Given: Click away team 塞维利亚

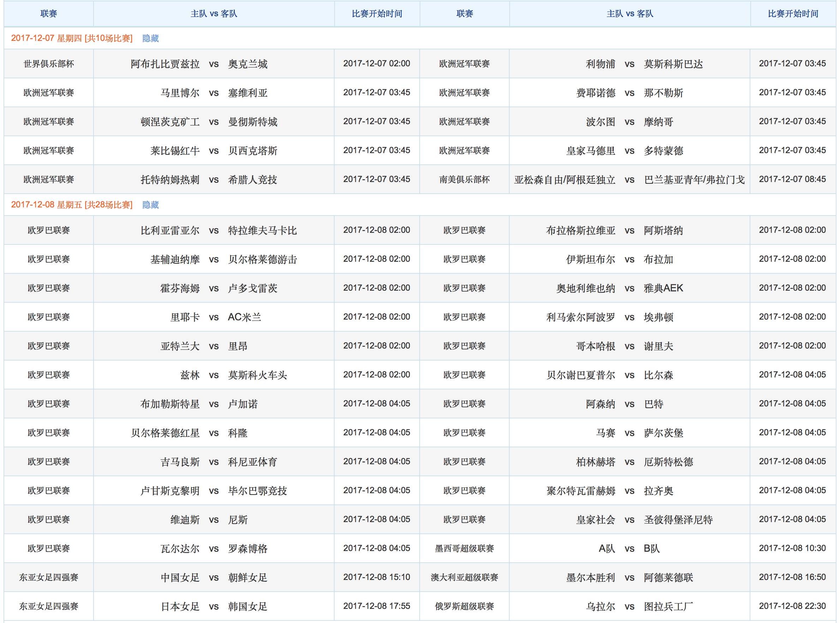Looking at the screenshot, I should click(248, 93).
